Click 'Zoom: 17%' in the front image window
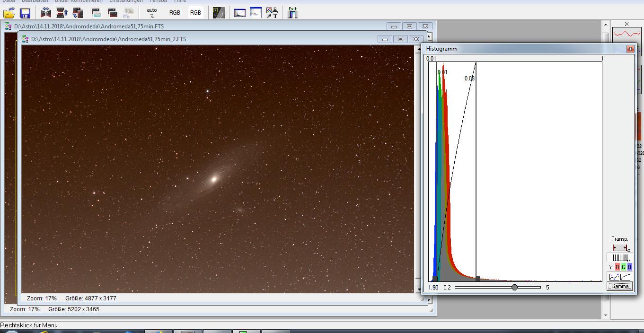This screenshot has height=333, width=644. coord(42,298)
